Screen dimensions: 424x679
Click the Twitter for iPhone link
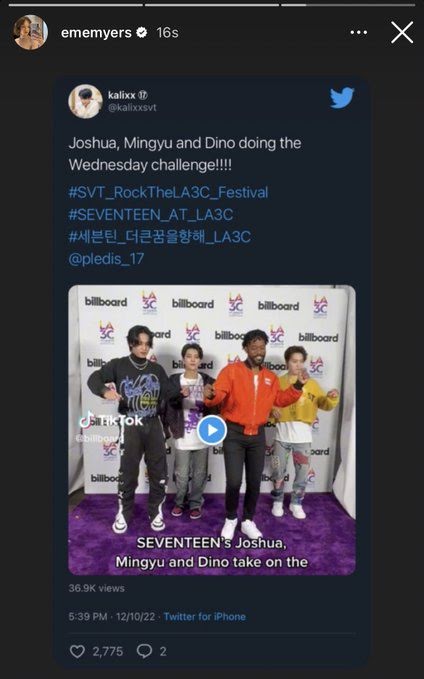coord(204,617)
